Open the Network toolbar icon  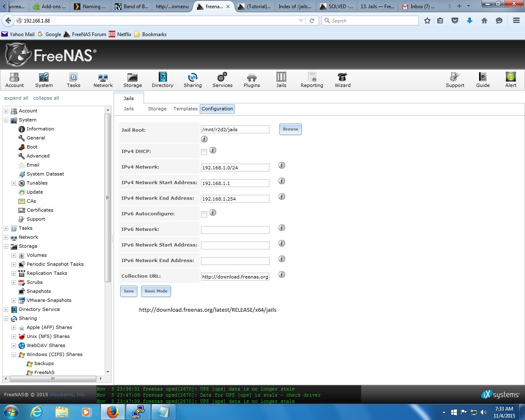pos(103,80)
